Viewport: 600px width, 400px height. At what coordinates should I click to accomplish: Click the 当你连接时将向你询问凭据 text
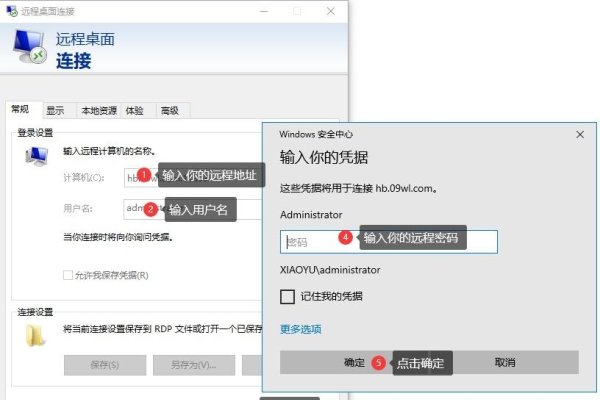(118, 237)
